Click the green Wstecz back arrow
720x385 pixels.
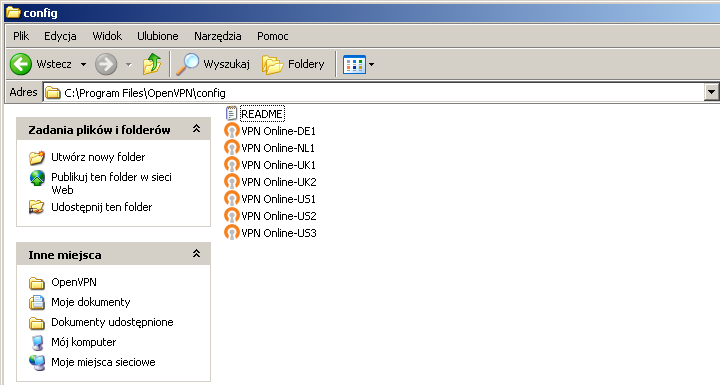point(21,64)
